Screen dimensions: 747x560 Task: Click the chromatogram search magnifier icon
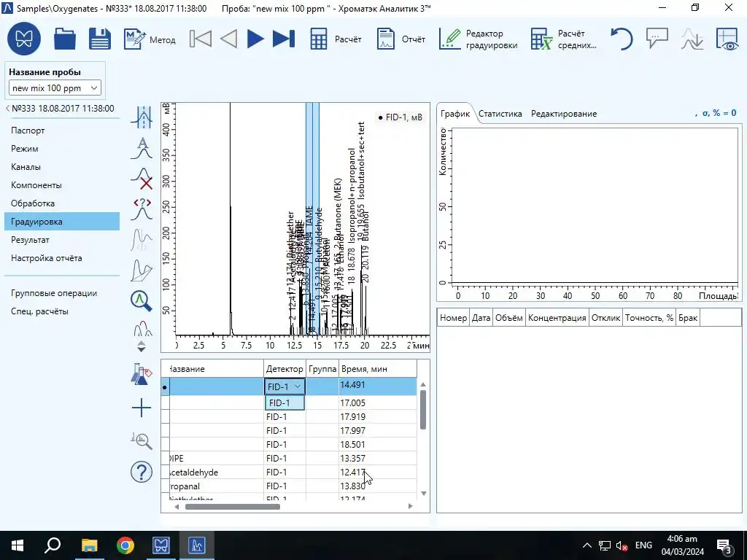tap(142, 440)
